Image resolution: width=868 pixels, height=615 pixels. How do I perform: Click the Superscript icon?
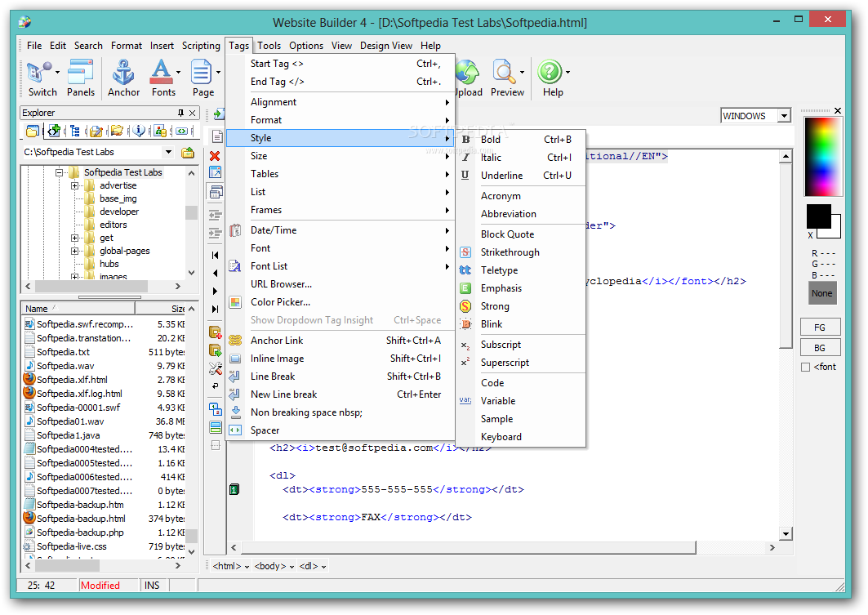465,363
